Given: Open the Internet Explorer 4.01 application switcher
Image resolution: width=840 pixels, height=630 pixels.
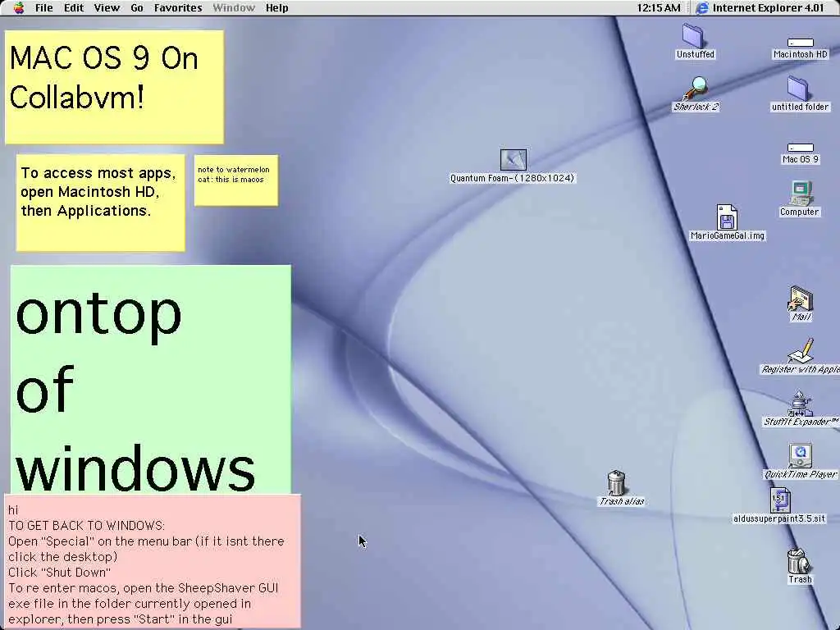Looking at the screenshot, I should pyautogui.click(x=760, y=8).
